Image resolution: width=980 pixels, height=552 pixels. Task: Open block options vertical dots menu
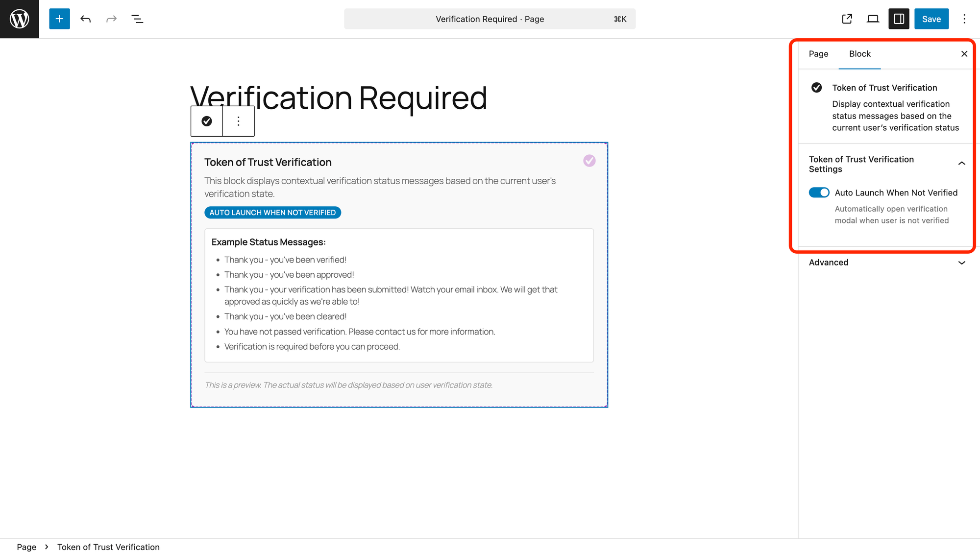coord(239,121)
